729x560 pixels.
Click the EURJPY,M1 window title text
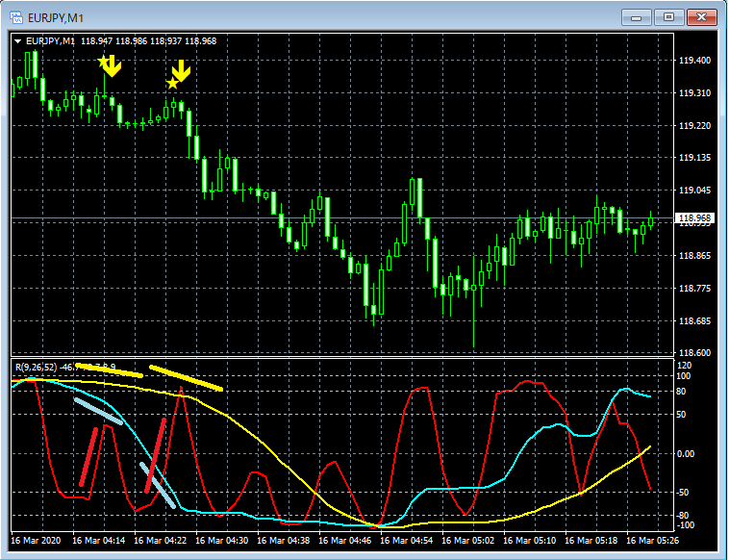(x=56, y=18)
